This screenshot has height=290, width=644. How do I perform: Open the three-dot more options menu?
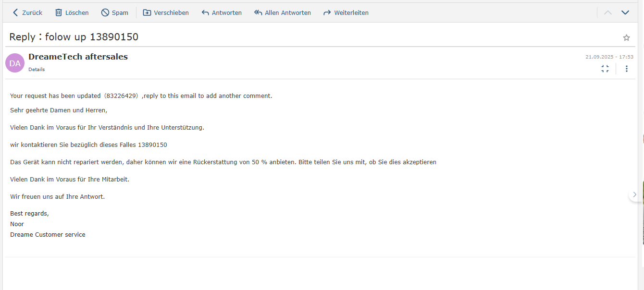(x=626, y=69)
